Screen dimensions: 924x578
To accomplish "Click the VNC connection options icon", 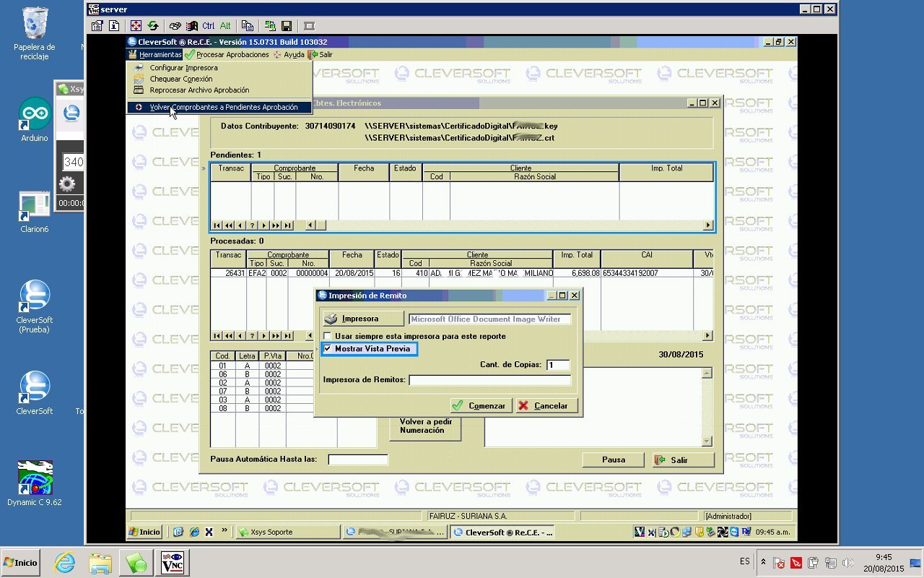I will pos(97,26).
